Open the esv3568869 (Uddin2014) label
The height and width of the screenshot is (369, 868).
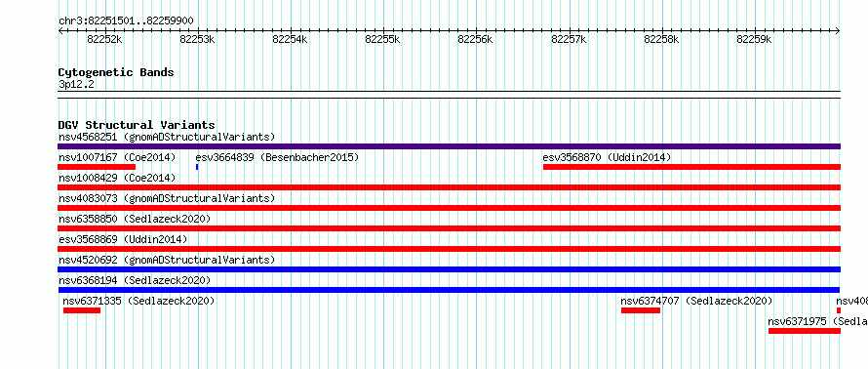pos(123,239)
